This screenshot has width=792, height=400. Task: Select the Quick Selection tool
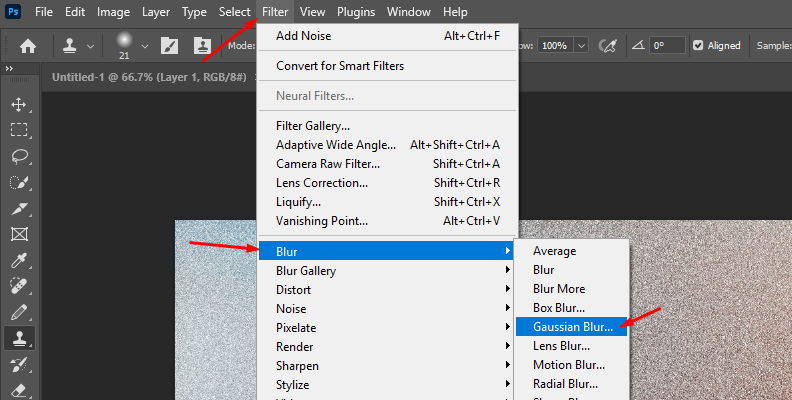click(19, 182)
